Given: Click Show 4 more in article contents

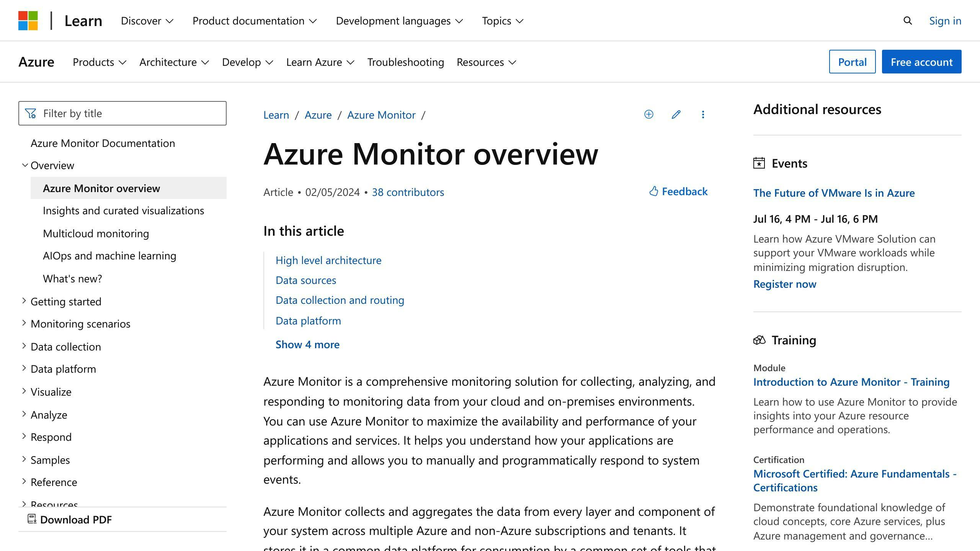Looking at the screenshot, I should (x=307, y=344).
